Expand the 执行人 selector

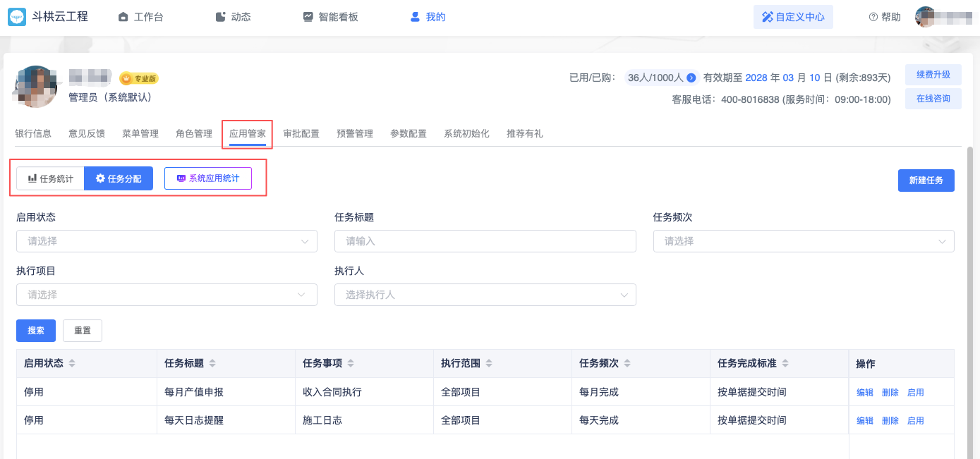[x=485, y=295]
